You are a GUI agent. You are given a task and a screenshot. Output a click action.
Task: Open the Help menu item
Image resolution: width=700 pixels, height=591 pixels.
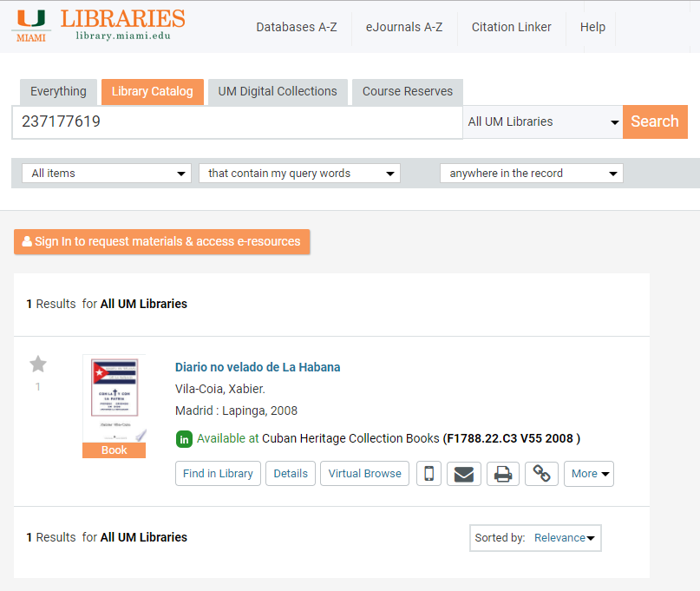[x=592, y=27]
